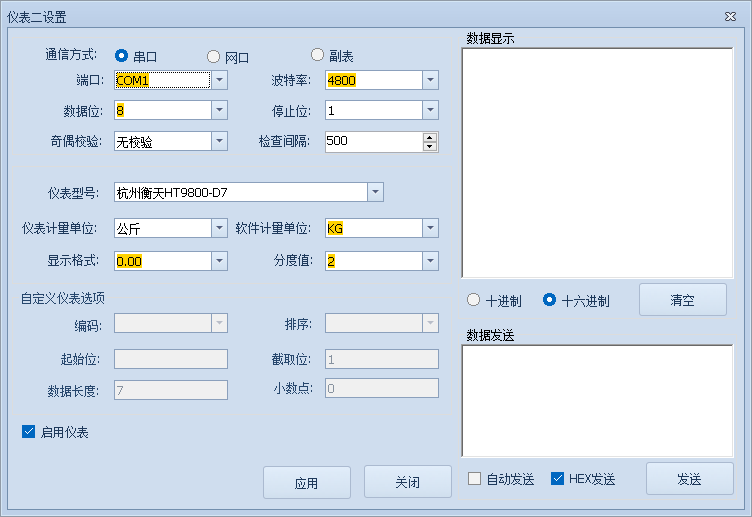The height and width of the screenshot is (517, 752).
Task: Select the 副表 radio button
Action: click(x=318, y=55)
